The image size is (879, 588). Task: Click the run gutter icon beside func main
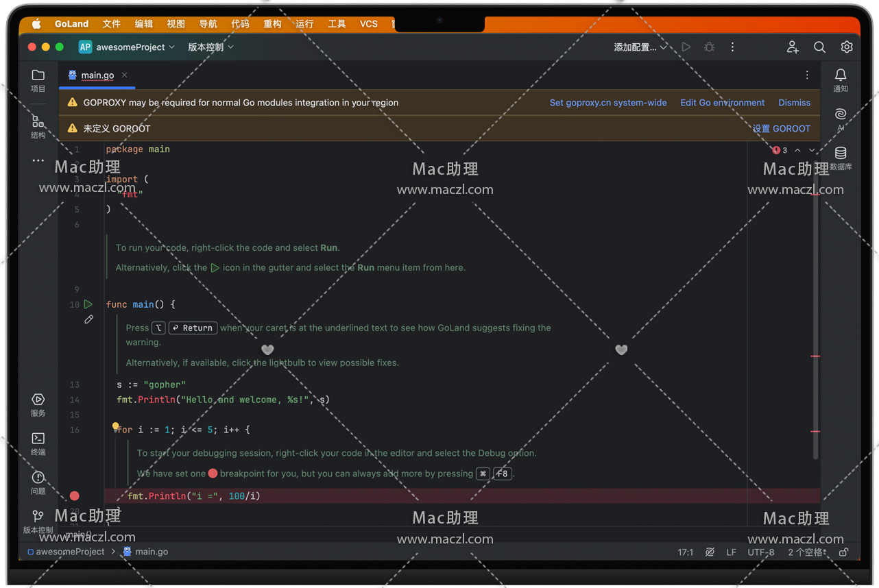coord(88,304)
